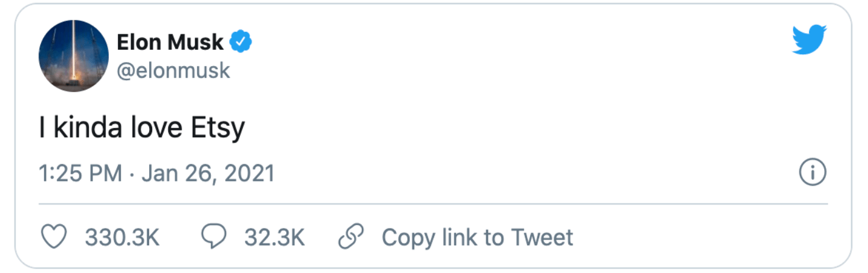The height and width of the screenshot is (273, 868).
Task: Click the empty space beside the tweet text
Action: [517, 129]
